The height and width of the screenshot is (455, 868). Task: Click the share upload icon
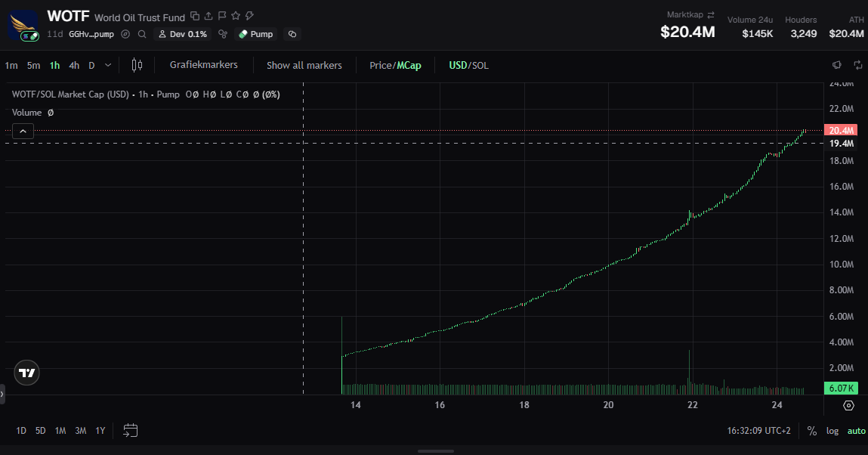209,16
